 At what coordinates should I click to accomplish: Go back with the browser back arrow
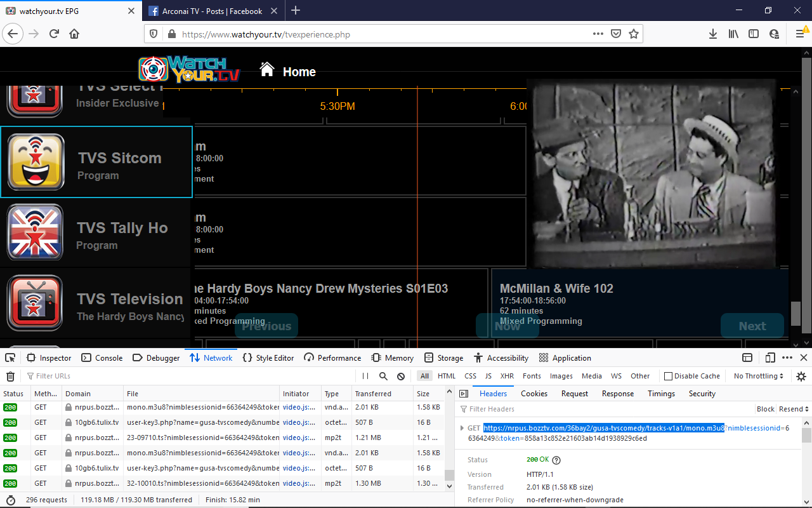tap(14, 34)
